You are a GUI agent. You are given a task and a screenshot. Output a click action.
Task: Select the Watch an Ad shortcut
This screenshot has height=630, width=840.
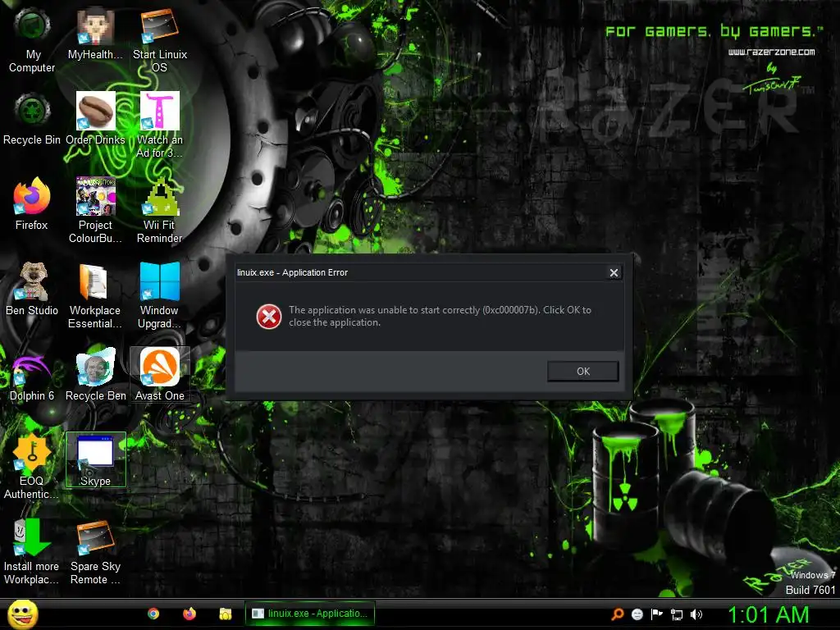(x=160, y=125)
